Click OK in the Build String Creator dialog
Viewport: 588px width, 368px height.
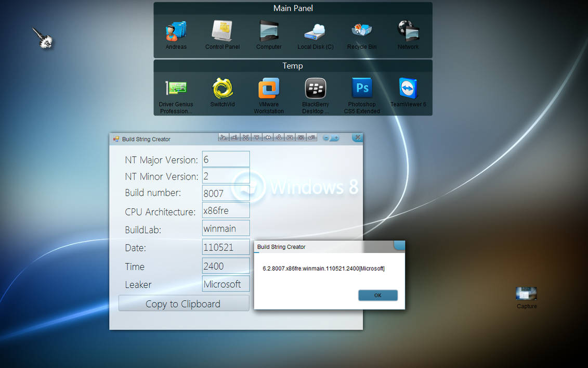pos(377,295)
